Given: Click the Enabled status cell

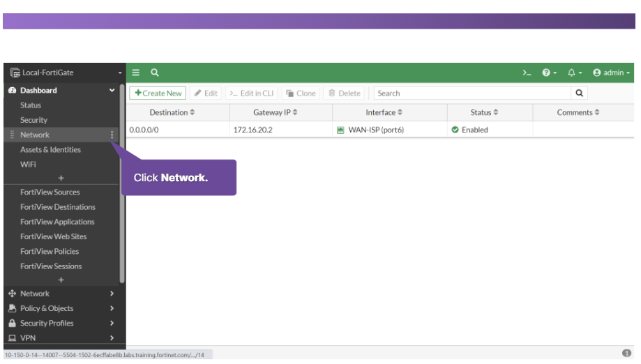Looking at the screenshot, I should coord(490,130).
